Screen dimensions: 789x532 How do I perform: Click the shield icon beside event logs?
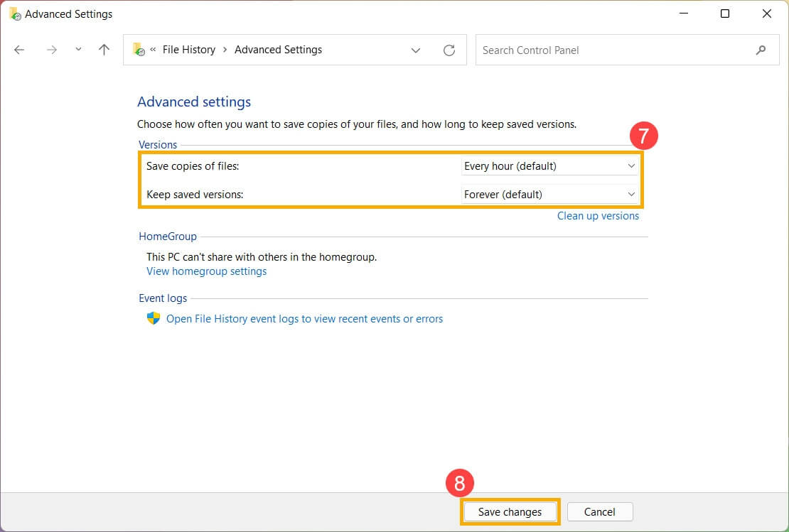click(154, 318)
